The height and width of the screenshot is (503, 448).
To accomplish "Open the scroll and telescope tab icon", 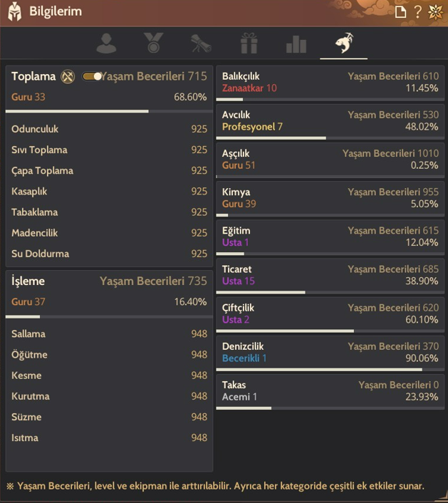I will pos(201,43).
